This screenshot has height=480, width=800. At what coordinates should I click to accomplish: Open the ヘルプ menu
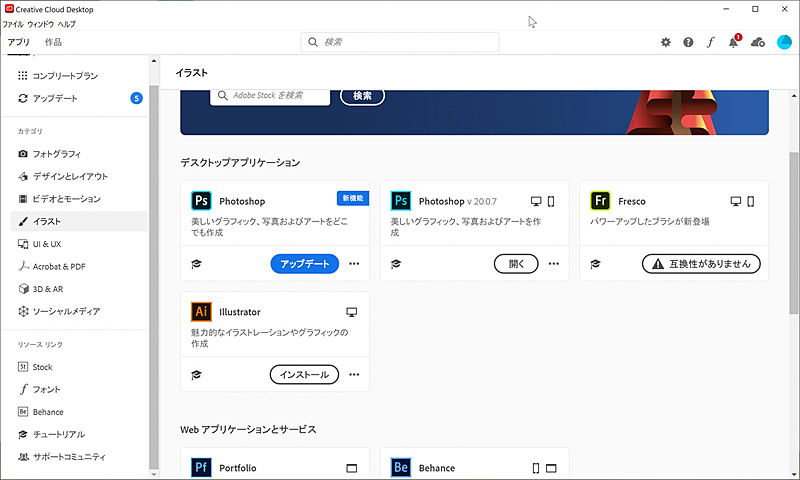66,24
